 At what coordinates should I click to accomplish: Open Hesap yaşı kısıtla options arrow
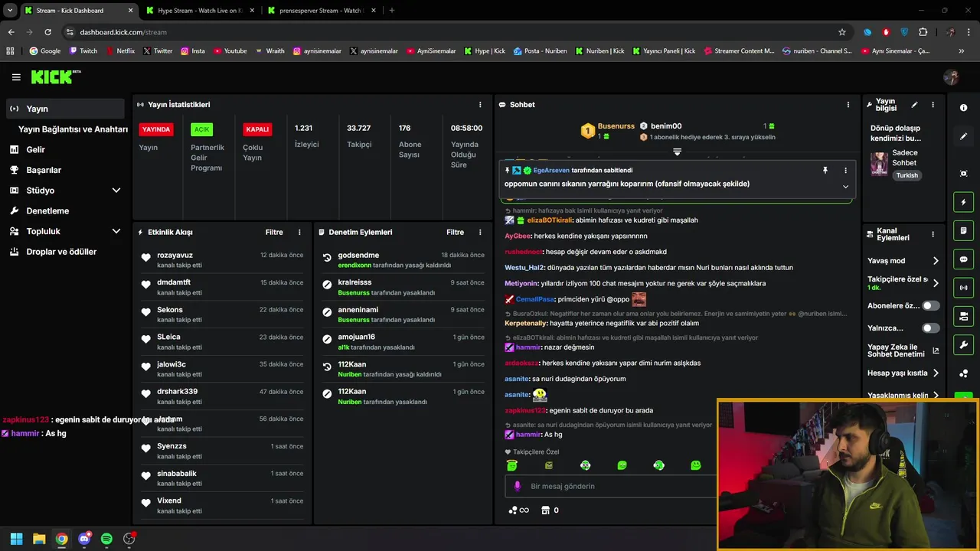pos(935,373)
